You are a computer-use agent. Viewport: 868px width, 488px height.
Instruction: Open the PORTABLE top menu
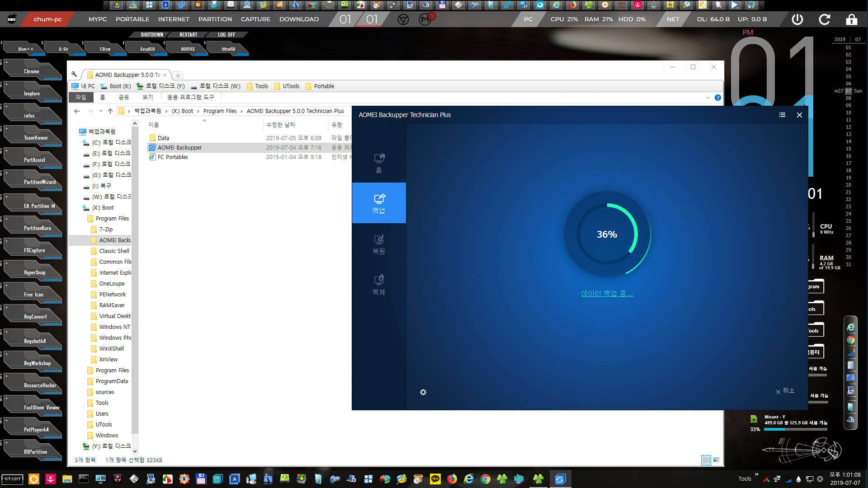[132, 19]
